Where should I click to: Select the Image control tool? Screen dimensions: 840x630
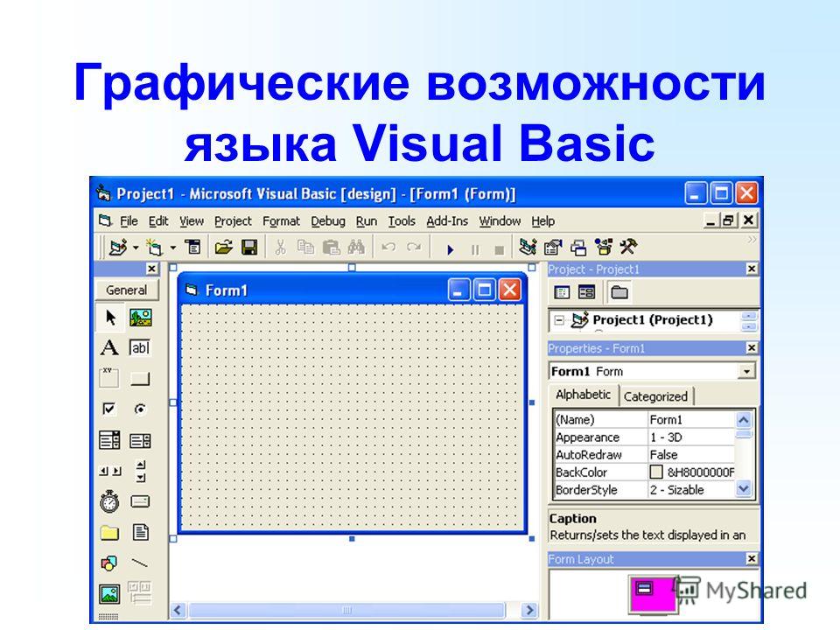tap(109, 593)
